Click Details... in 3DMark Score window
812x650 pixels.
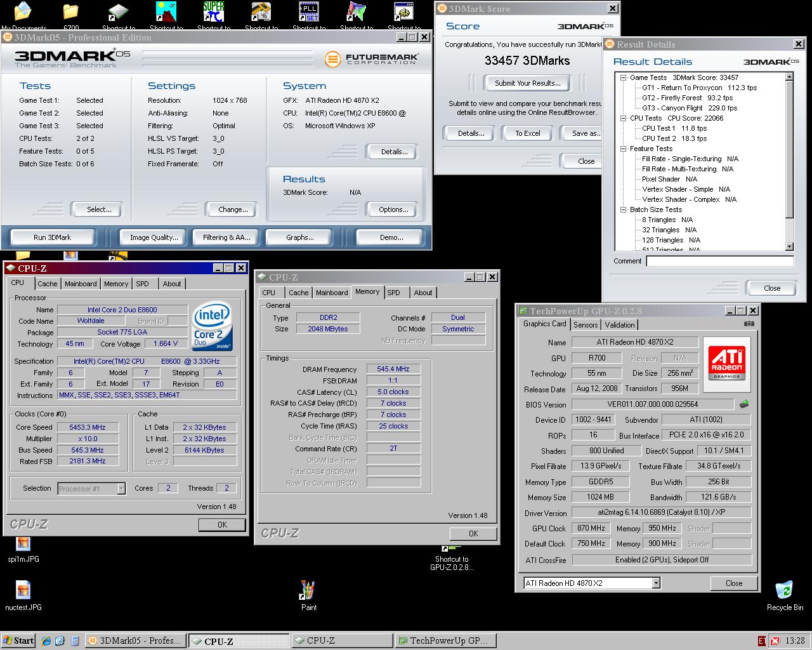(x=471, y=133)
